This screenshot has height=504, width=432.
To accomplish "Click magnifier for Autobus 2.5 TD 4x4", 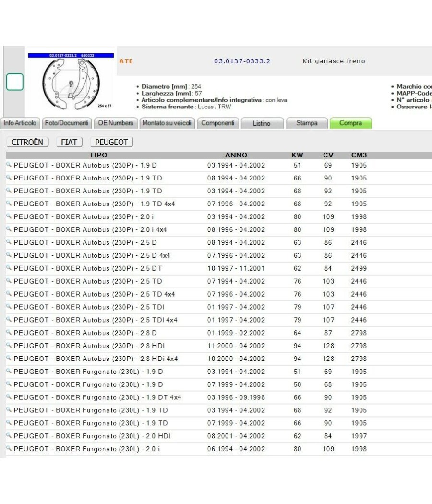I will (x=9, y=293).
